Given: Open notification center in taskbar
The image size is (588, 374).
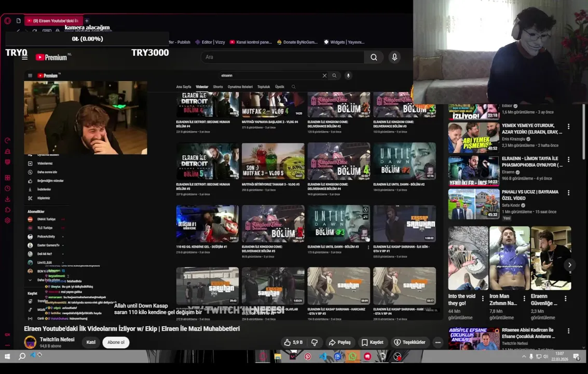Looking at the screenshot, I should click(577, 356).
